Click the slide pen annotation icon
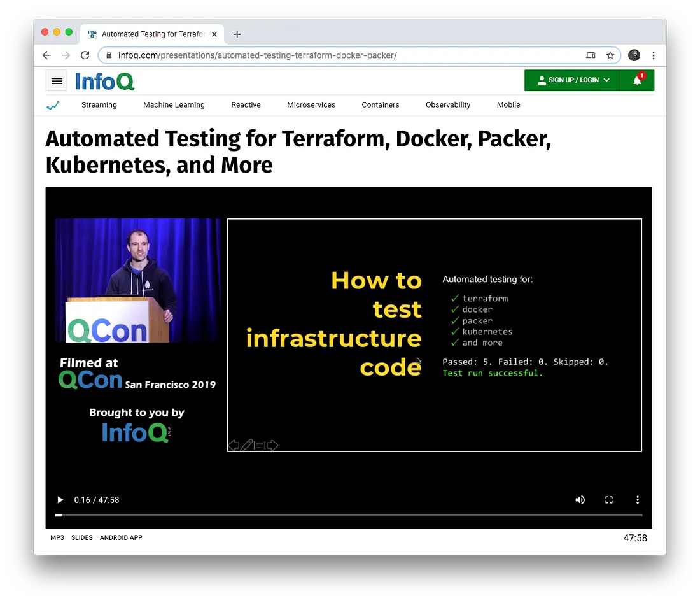Image resolution: width=700 pixels, height=603 pixels. (x=247, y=445)
